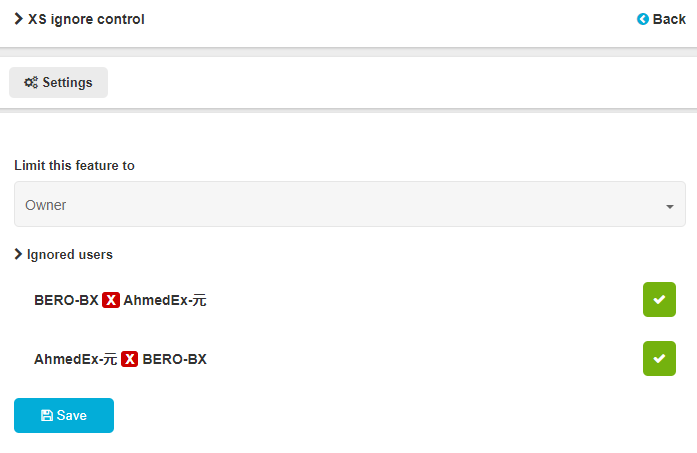Open the Settings tab
This screenshot has width=697, height=453.
(58, 83)
